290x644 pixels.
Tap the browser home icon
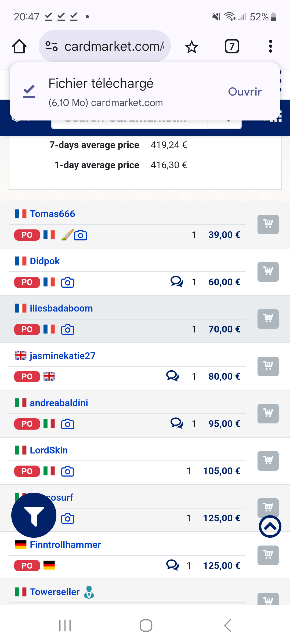(x=19, y=46)
